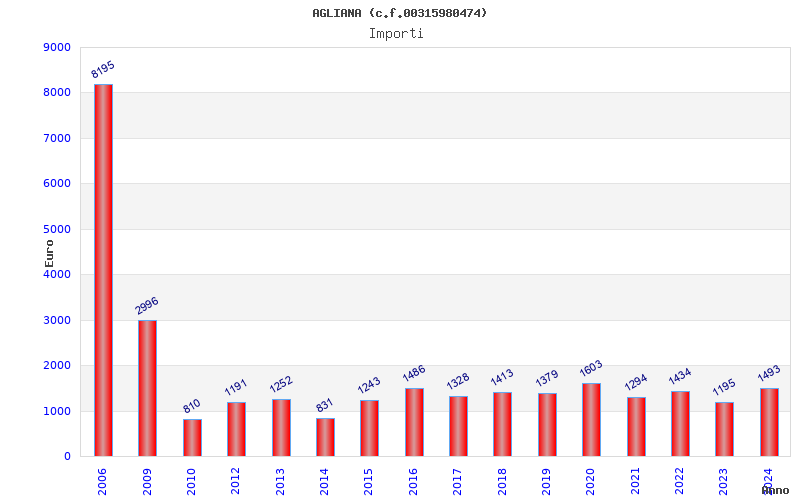Click the 2021 x-axis year label
This screenshot has height=500, width=800.
tap(636, 481)
